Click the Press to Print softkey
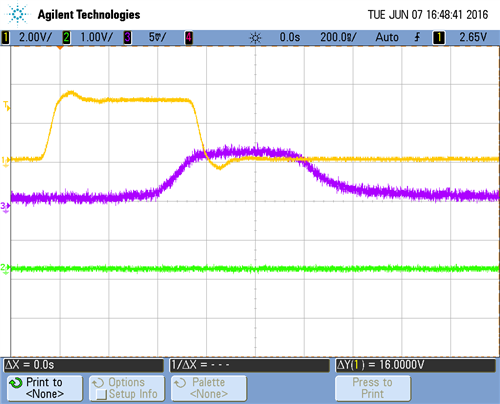 [x=373, y=388]
